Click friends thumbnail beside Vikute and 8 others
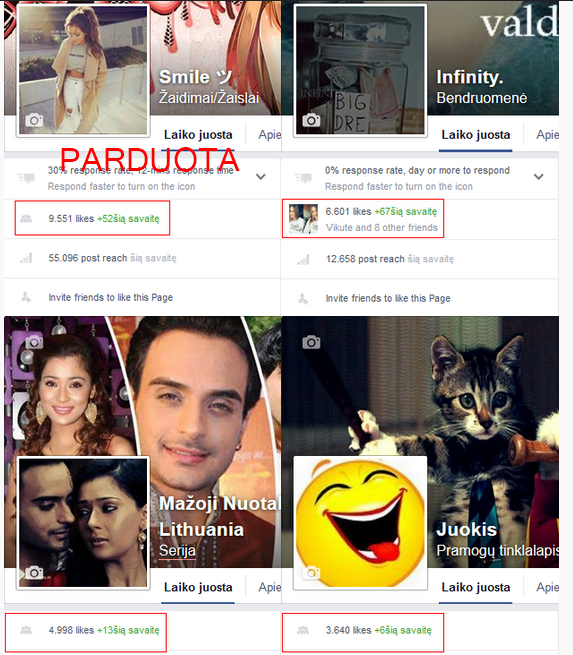The height and width of the screenshot is (655, 573). point(303,218)
